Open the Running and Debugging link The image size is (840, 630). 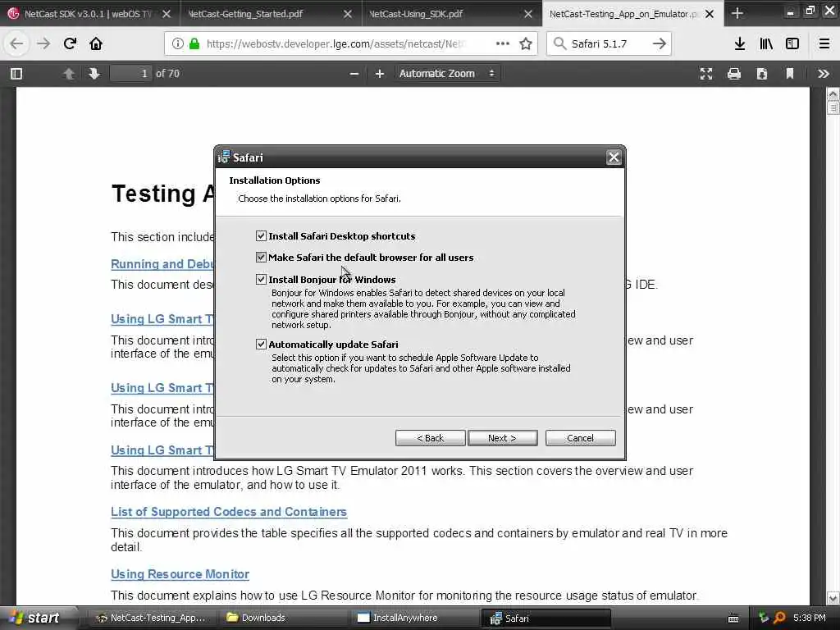[162, 263]
